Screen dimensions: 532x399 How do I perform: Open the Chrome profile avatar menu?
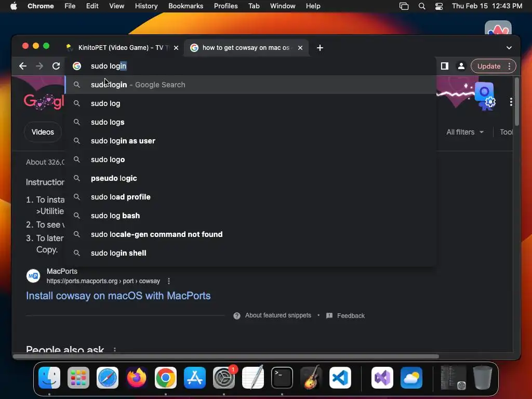point(461,66)
